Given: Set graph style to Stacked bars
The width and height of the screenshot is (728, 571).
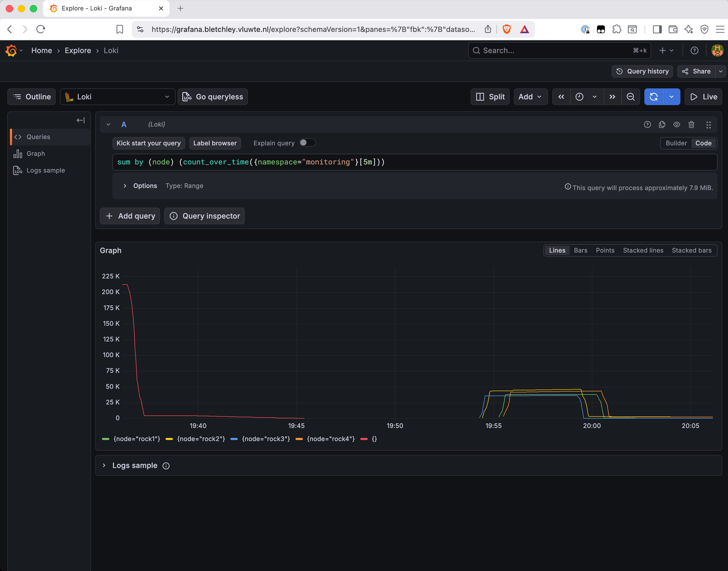Looking at the screenshot, I should click(692, 250).
